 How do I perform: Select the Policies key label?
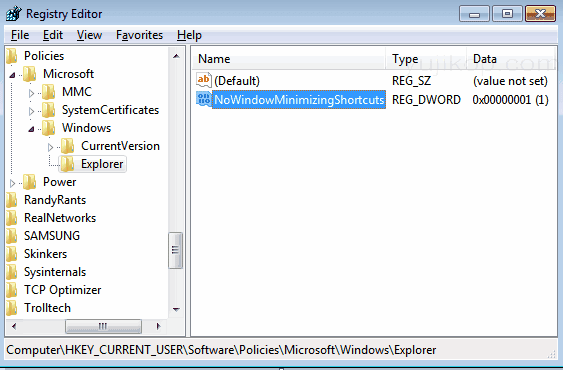coord(44,56)
